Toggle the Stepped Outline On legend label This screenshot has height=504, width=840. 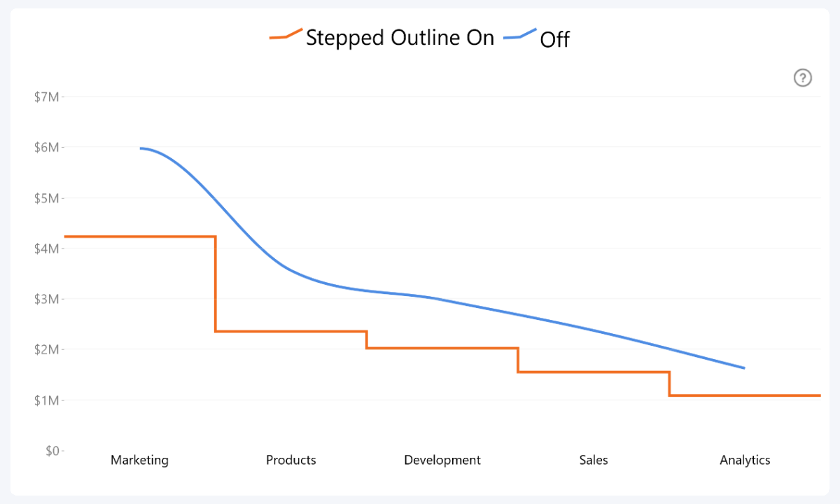400,37
